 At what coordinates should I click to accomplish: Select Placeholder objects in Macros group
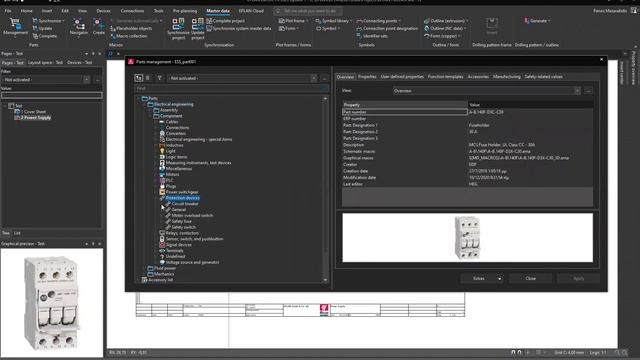coord(131,29)
